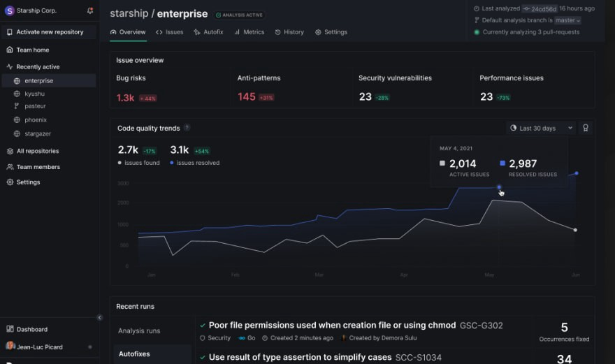This screenshot has width=615, height=364.
Task: Click Activate new repository button
Action: tap(49, 32)
